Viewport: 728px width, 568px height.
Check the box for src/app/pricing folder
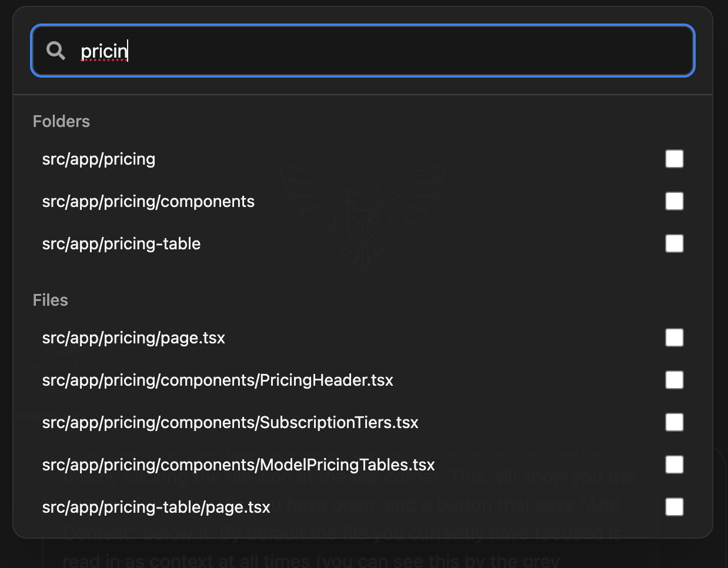[674, 159]
